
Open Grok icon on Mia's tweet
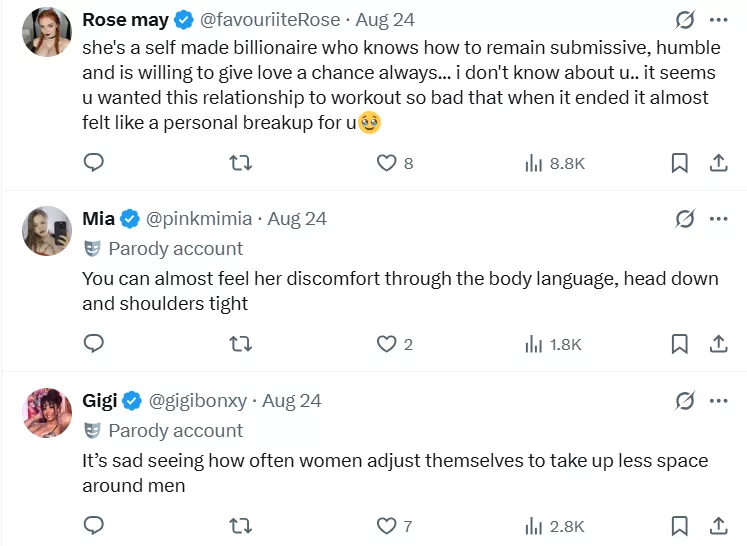[x=685, y=219]
